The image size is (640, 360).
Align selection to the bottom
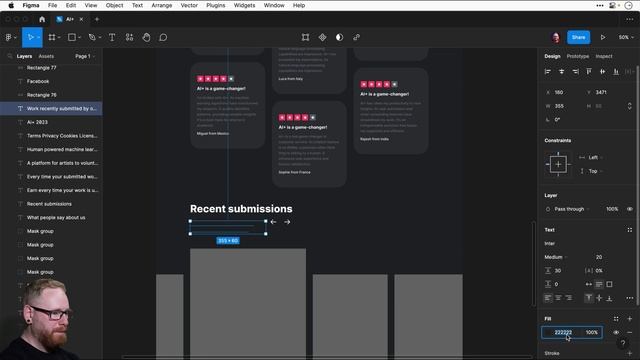(616, 72)
